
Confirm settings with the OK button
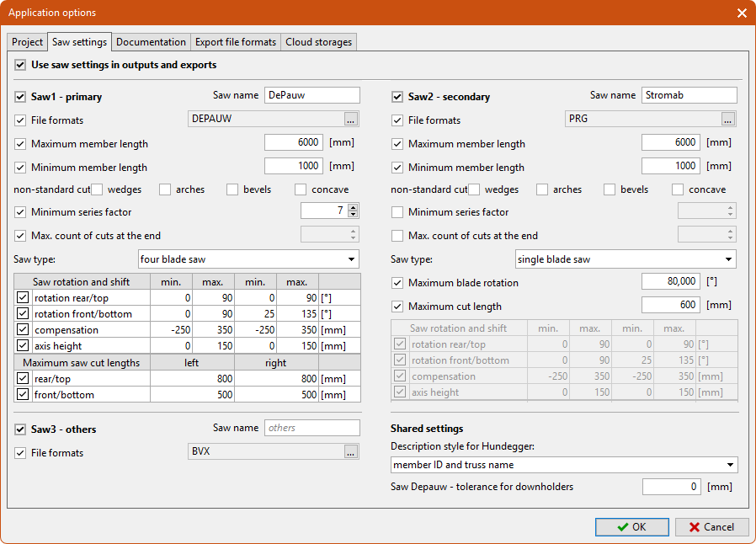(x=631, y=527)
